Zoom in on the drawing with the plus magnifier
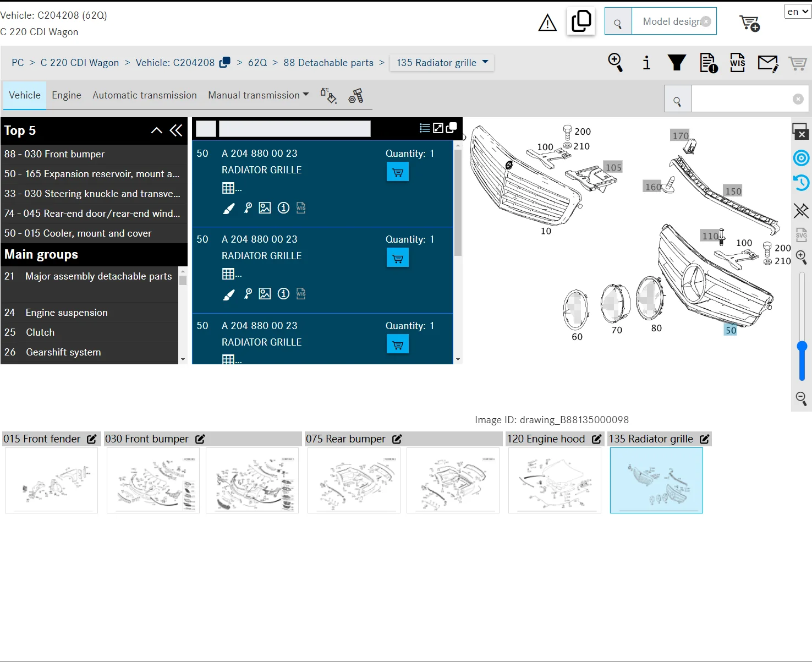812x662 pixels. pos(802,257)
